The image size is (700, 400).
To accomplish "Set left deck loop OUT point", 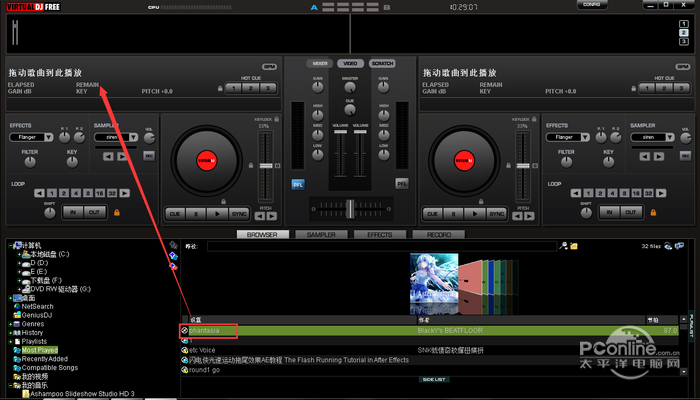I will [94, 212].
